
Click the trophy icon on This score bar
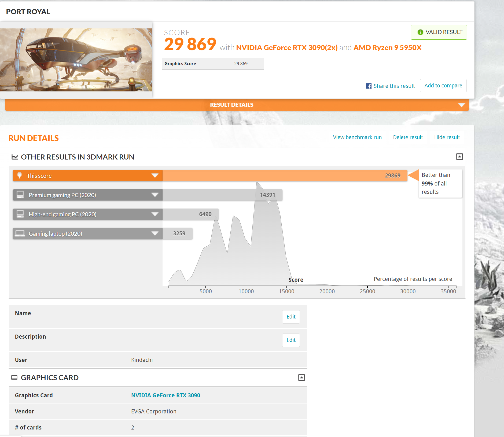pos(20,176)
